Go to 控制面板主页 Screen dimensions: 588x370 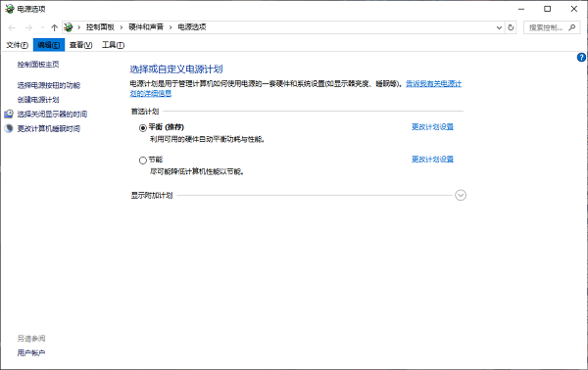(38, 65)
